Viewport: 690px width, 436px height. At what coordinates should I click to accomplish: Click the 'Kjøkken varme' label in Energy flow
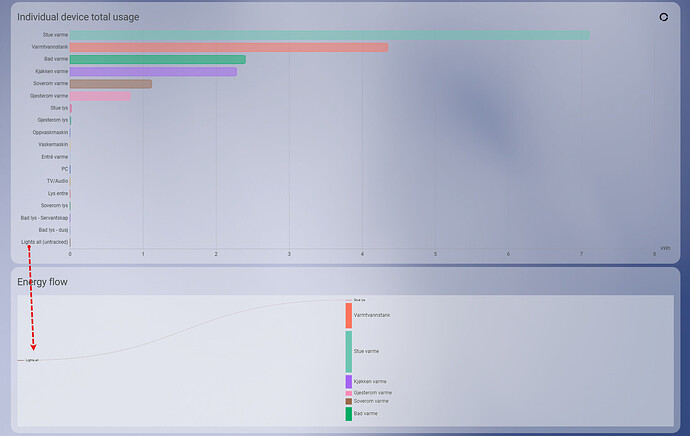point(370,381)
